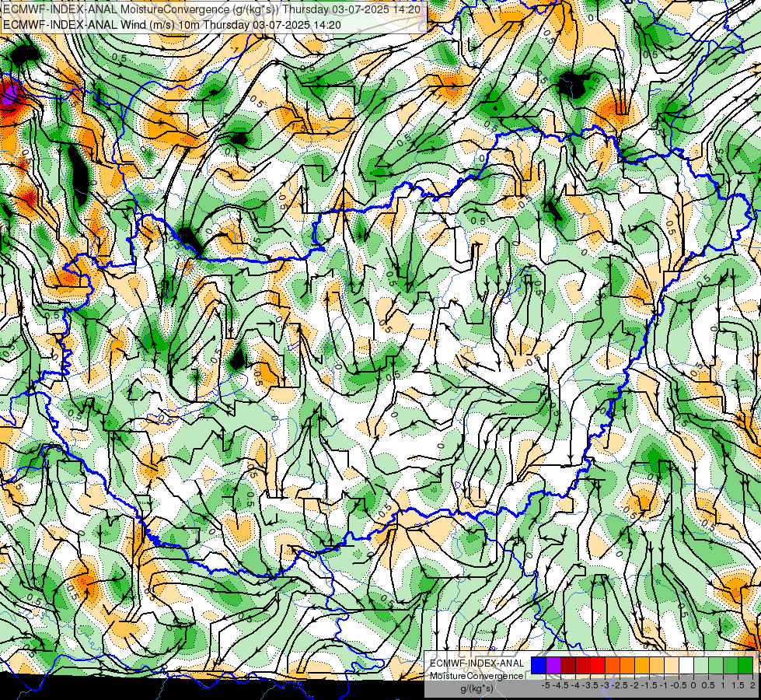
Task: Click the white swatch in the color legend
Action: pos(686,665)
